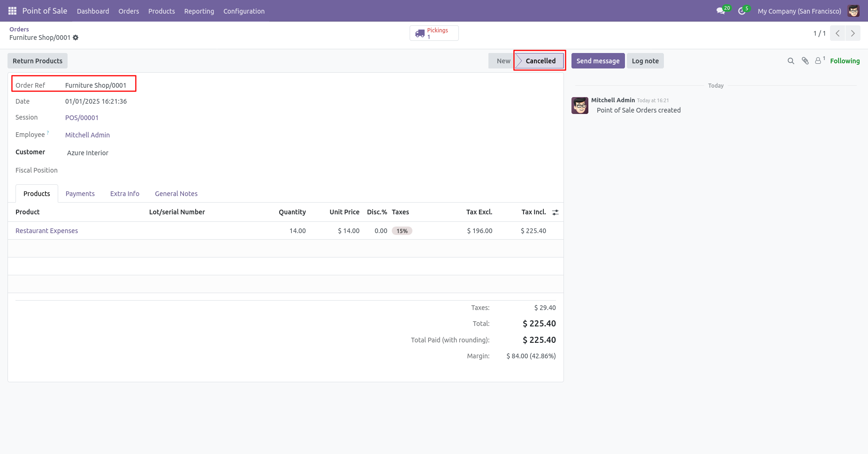The width and height of the screenshot is (868, 454).
Task: Sort by Tax Incl. column header
Action: click(534, 212)
